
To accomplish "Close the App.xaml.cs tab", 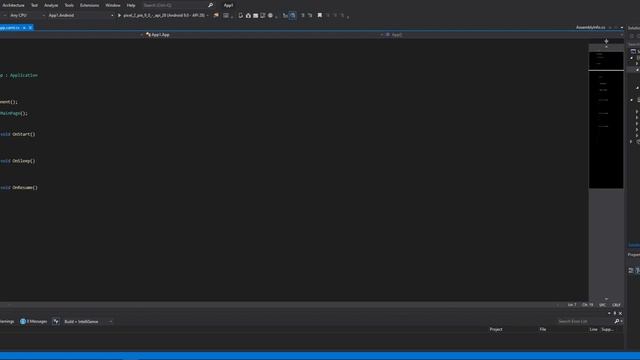I will coord(30,28).
